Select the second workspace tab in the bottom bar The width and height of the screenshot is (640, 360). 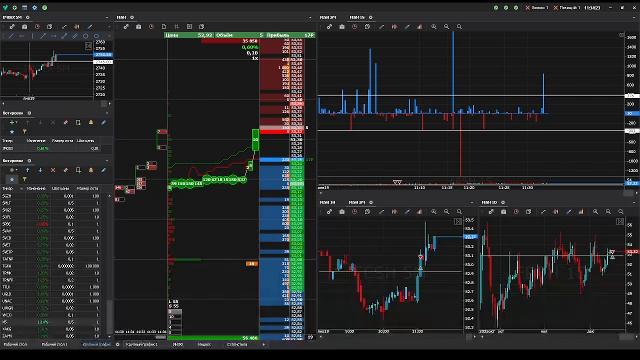pos(54,344)
